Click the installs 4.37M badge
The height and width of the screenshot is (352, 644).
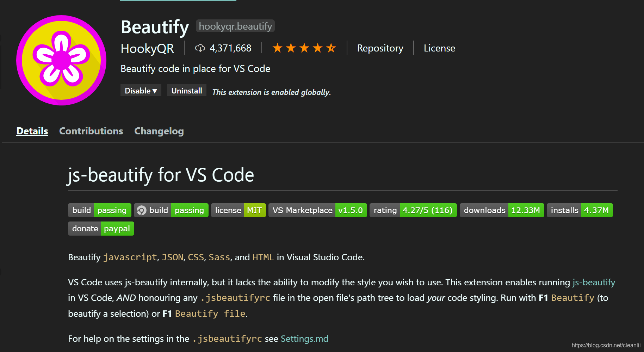pos(580,210)
